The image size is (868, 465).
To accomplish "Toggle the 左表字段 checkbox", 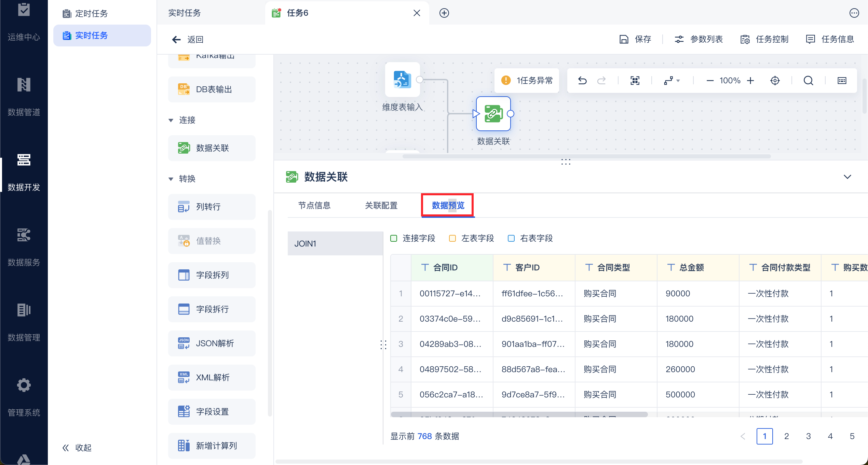I will (x=452, y=238).
